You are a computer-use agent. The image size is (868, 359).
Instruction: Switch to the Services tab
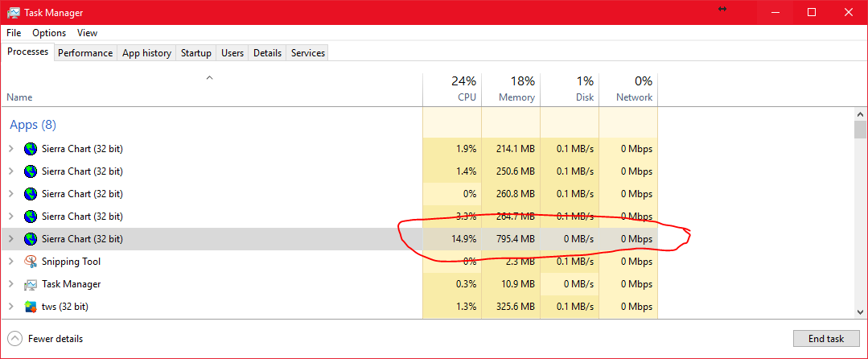(x=308, y=53)
